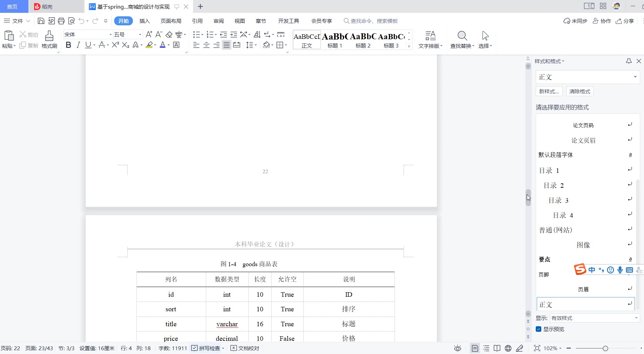The height and width of the screenshot is (354, 644).
Task: Toggle justified alignment button
Action: click(227, 45)
